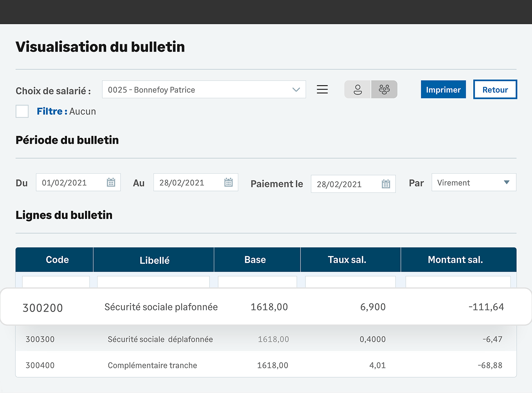Focus the Code column filter field
The height and width of the screenshot is (393, 532).
coord(56,282)
